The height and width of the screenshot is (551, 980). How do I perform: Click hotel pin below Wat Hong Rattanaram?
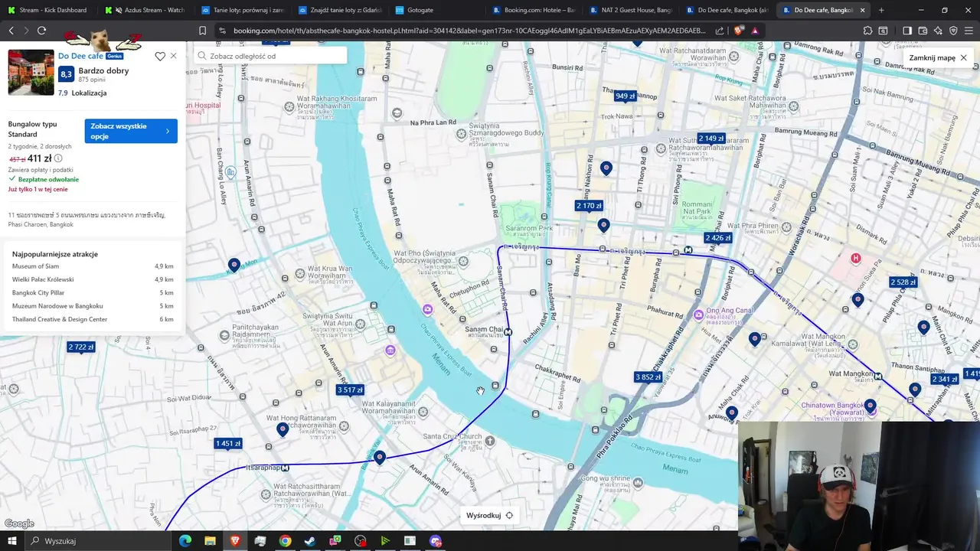click(283, 429)
